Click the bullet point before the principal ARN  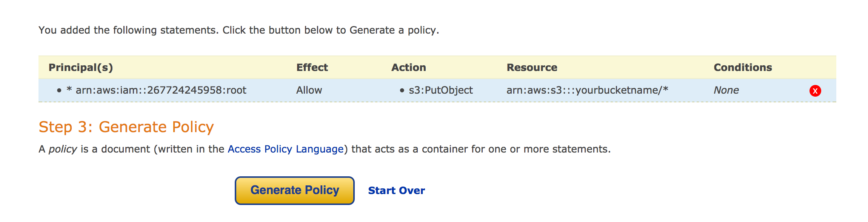[x=59, y=91]
